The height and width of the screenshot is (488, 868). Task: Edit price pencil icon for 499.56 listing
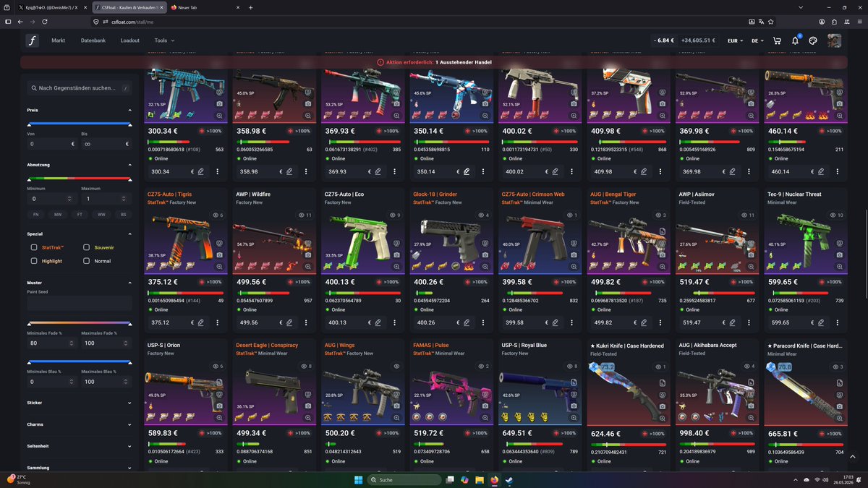tap(289, 322)
